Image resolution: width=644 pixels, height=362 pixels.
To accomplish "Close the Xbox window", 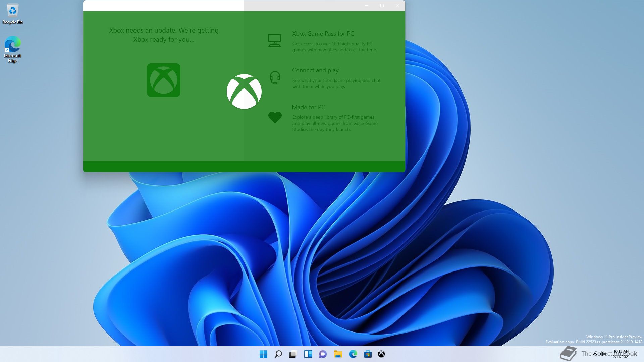I will pos(397,6).
